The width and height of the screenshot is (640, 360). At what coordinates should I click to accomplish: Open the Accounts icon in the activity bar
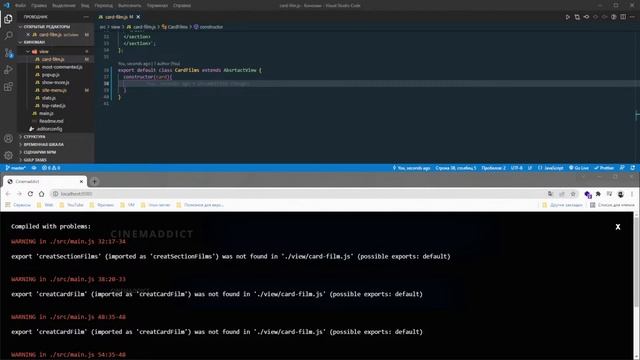(8, 139)
